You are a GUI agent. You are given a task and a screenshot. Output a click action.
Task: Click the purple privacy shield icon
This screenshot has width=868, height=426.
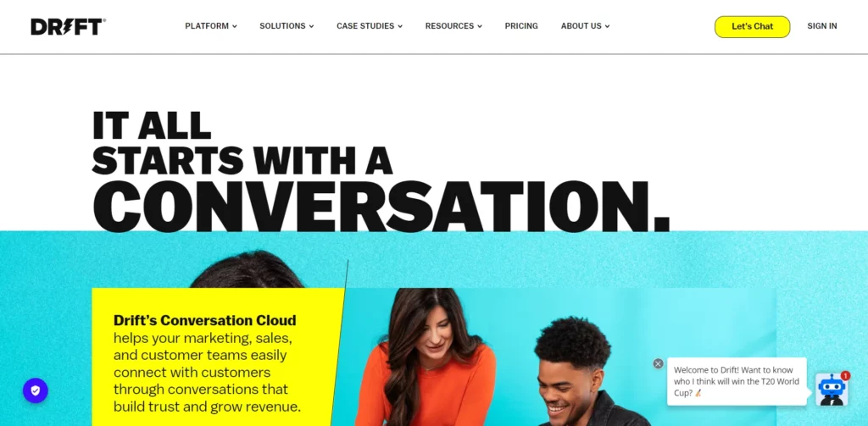coord(36,390)
